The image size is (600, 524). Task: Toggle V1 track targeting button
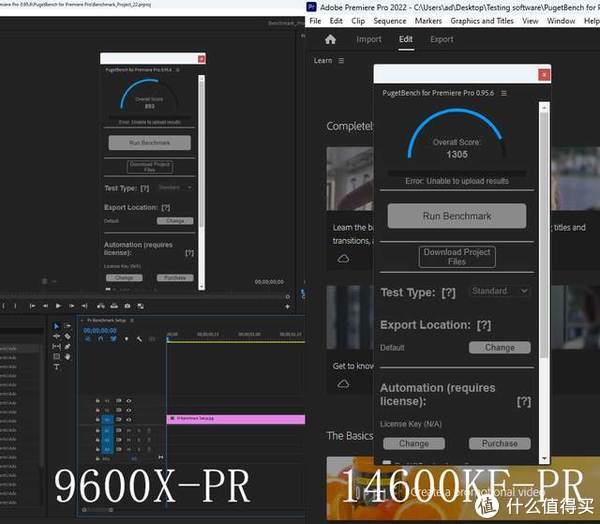(108, 420)
